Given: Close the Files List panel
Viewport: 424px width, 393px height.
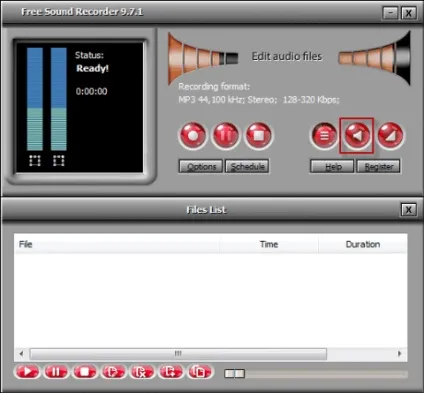Looking at the screenshot, I should pos(408,210).
